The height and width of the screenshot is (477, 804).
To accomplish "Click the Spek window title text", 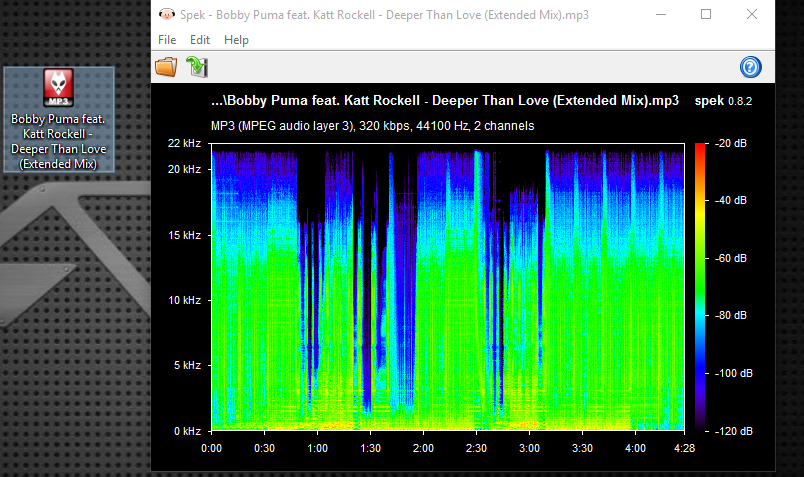I will [384, 15].
